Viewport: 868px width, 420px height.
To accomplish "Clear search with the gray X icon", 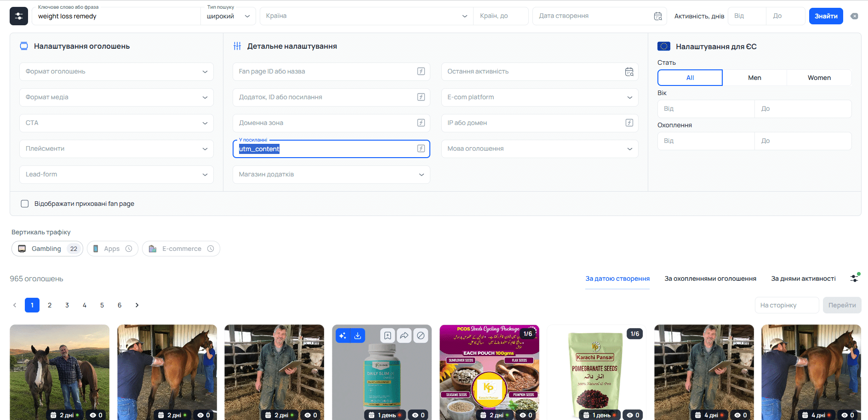I will pos(854,16).
